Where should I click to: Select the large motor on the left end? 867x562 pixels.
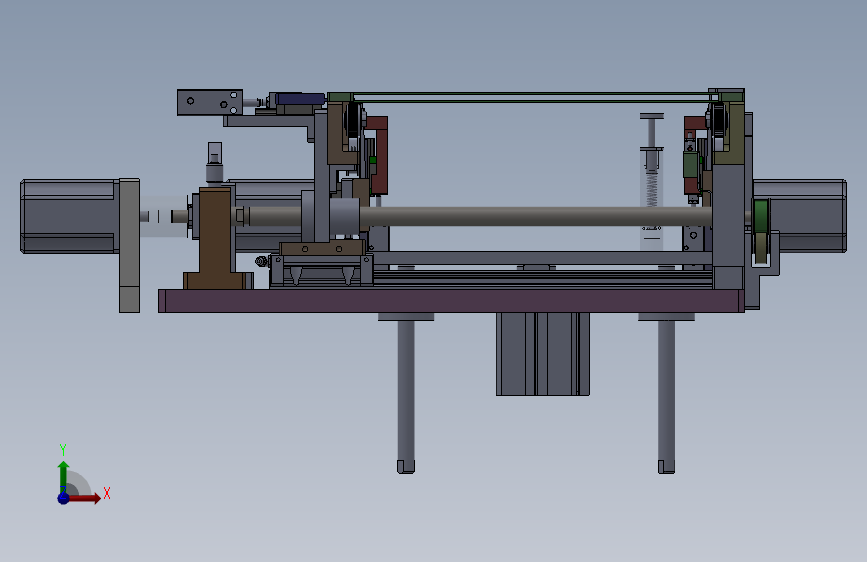[69, 216]
